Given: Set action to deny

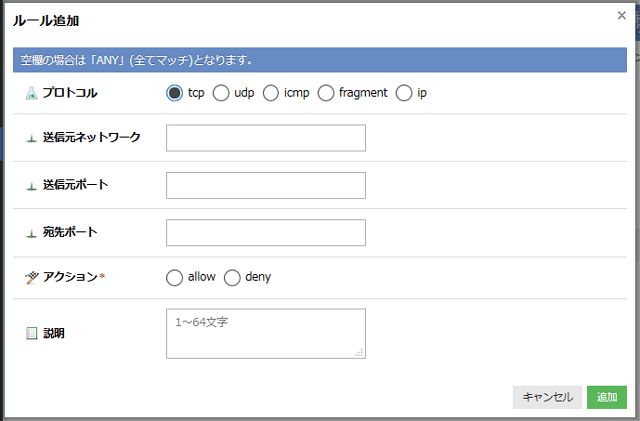Looking at the screenshot, I should tap(232, 277).
